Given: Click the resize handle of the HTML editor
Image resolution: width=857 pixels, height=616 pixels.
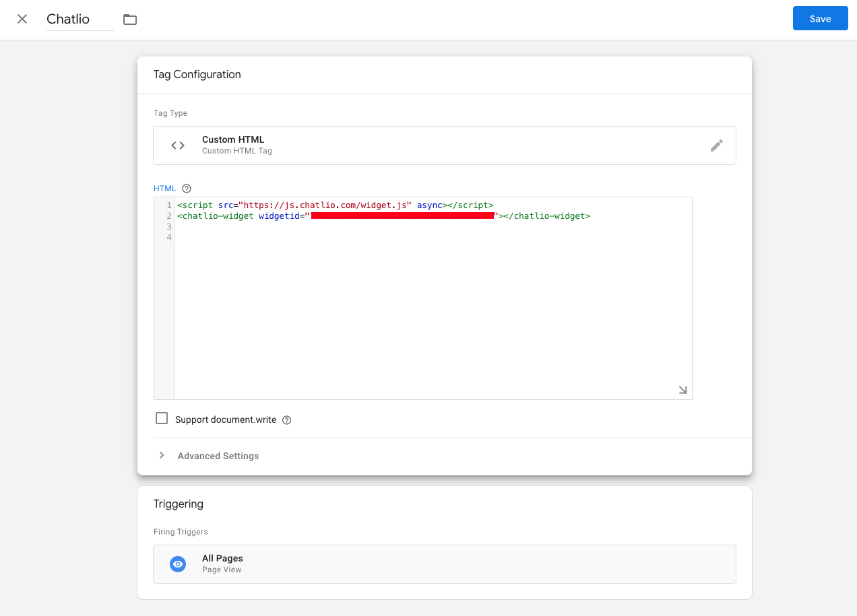Looking at the screenshot, I should tap(683, 390).
